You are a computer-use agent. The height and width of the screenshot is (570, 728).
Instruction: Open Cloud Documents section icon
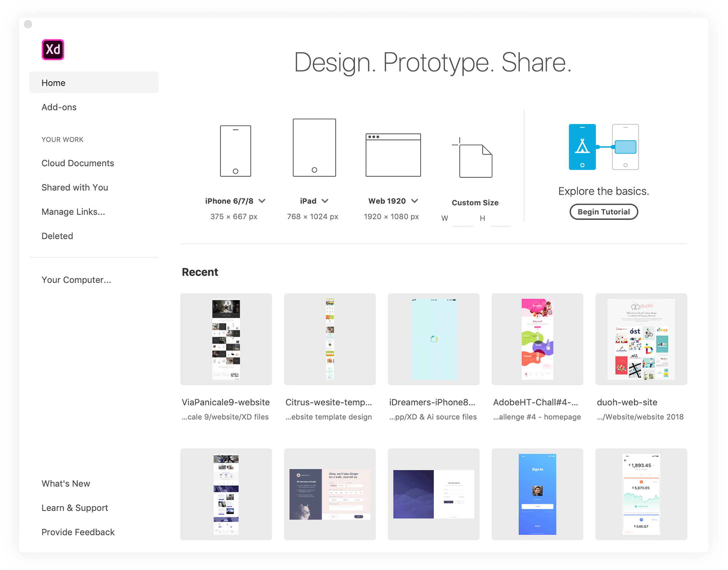78,163
